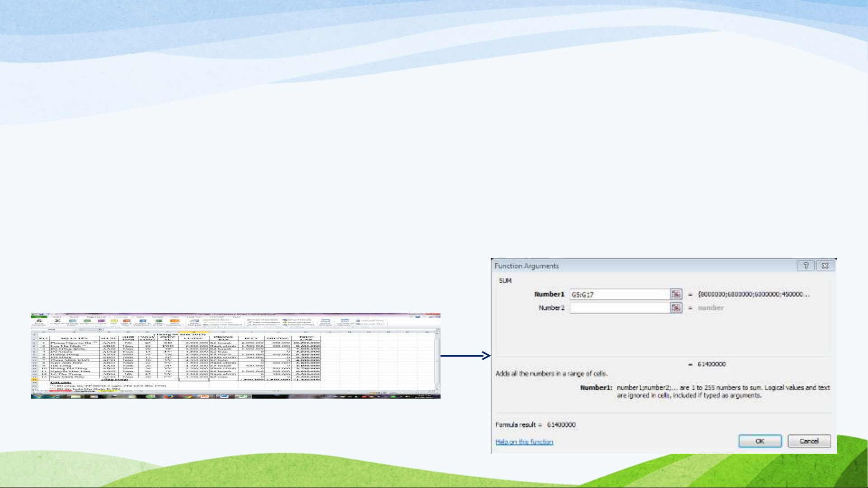Switch to the Formulas ribbon tab
The height and width of the screenshot is (488, 868).
pos(121,317)
